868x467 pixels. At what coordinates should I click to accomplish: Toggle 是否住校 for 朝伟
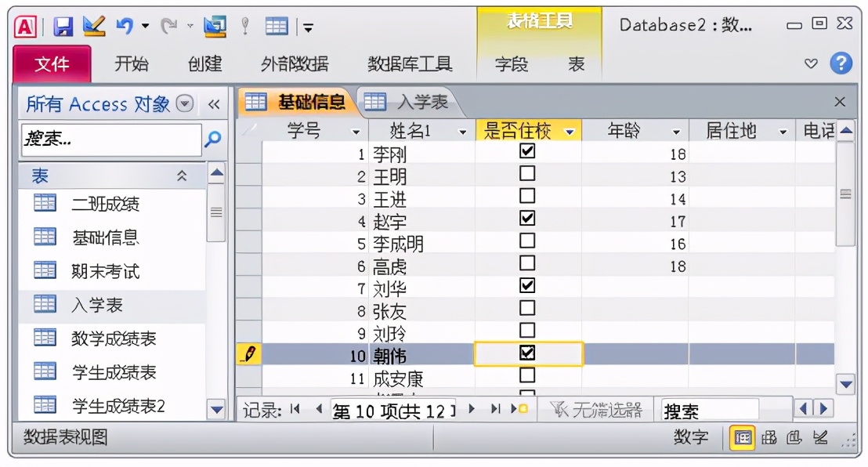click(x=528, y=353)
